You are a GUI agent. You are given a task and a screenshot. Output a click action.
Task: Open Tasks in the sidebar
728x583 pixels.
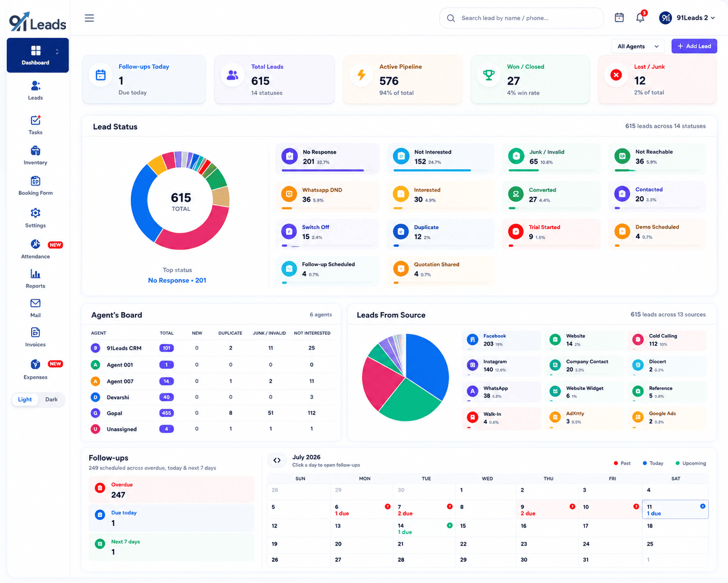35,125
